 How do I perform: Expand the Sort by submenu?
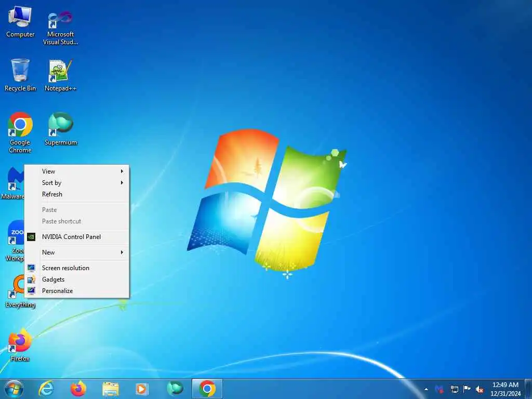point(77,183)
